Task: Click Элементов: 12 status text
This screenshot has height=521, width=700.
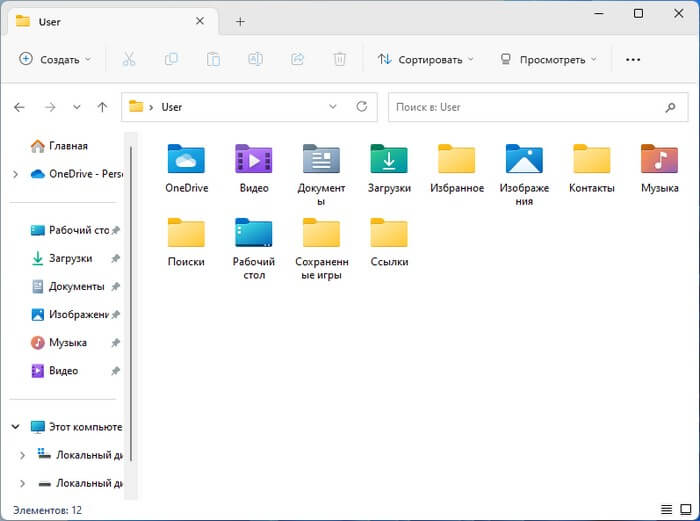Action: tap(48, 510)
